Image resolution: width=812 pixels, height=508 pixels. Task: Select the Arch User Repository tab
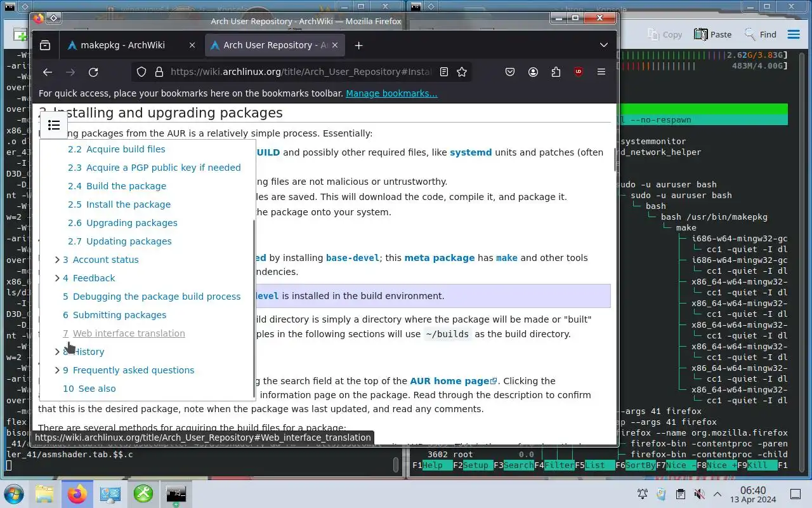pos(275,45)
